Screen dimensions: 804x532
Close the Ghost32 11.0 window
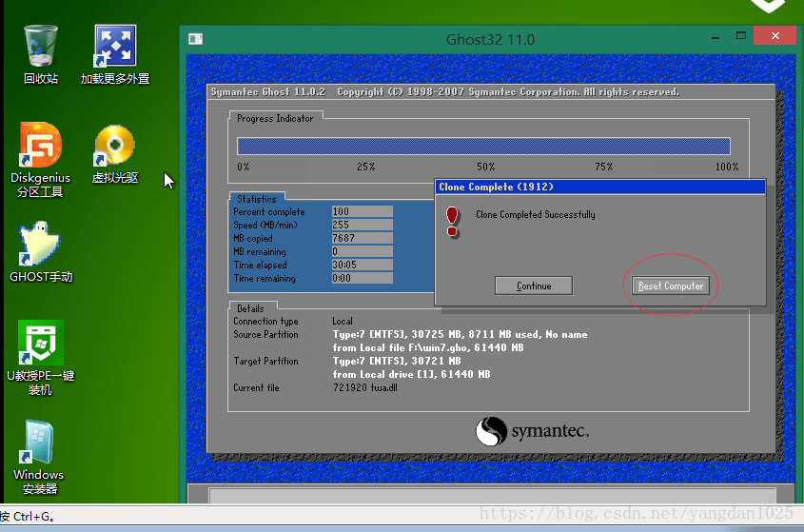(775, 36)
